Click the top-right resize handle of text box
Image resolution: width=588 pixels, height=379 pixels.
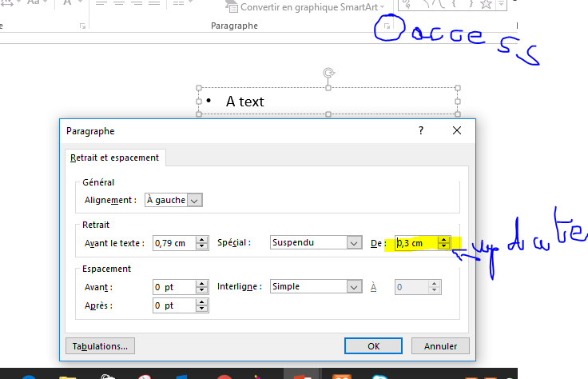(458, 88)
